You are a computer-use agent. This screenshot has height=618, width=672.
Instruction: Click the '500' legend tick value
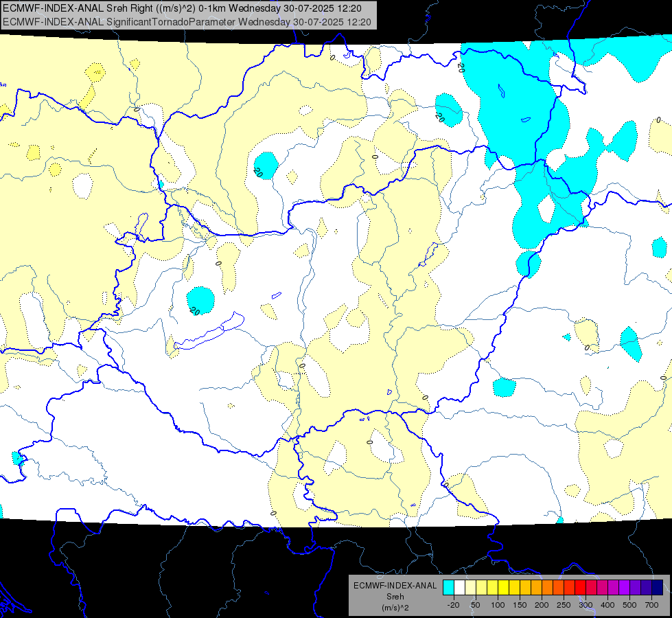(629, 605)
